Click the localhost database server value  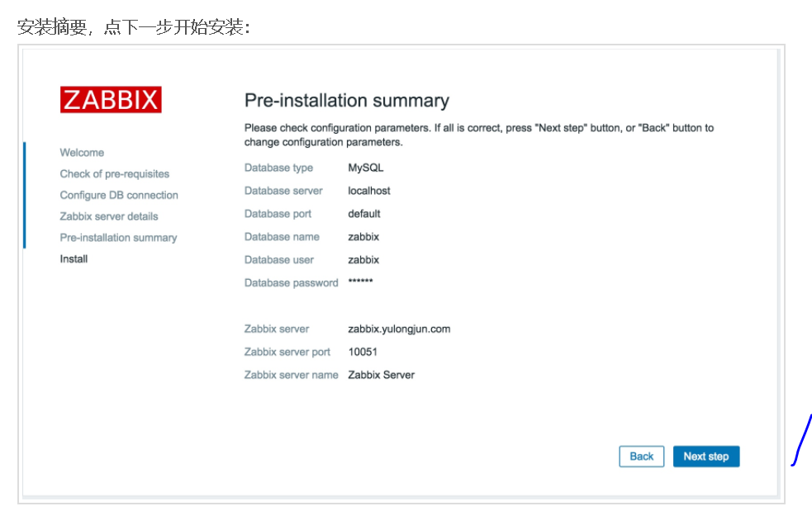click(368, 191)
